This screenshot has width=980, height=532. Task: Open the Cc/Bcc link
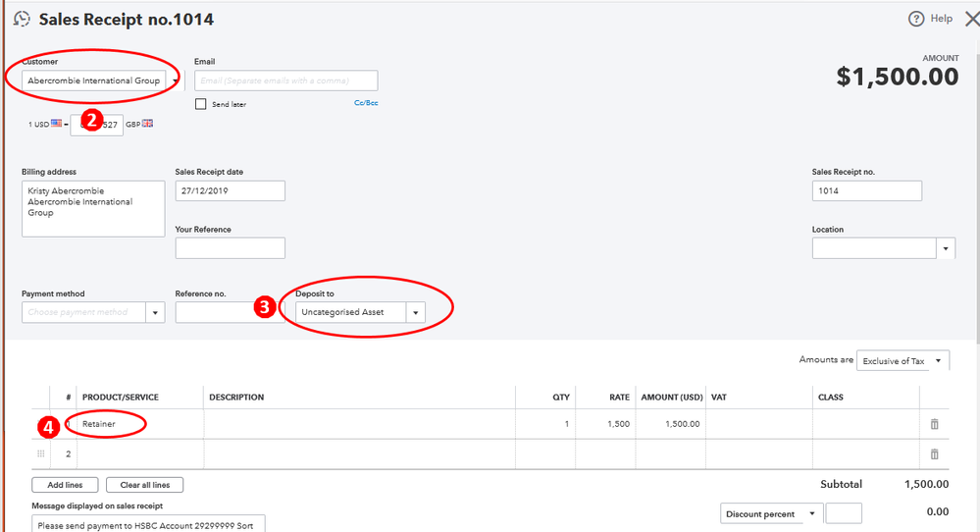[366, 103]
